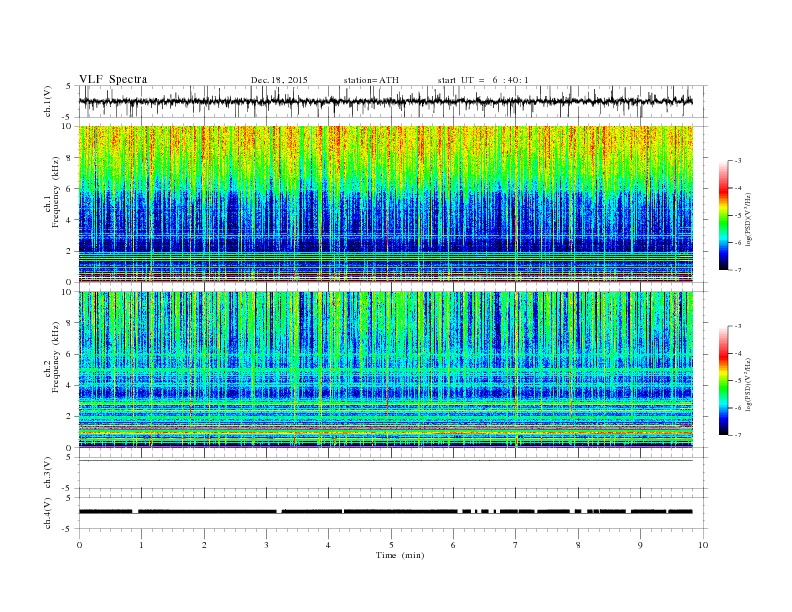Click the "Time (min)" x-axis label
The width and height of the screenshot is (792, 612).
click(x=400, y=555)
